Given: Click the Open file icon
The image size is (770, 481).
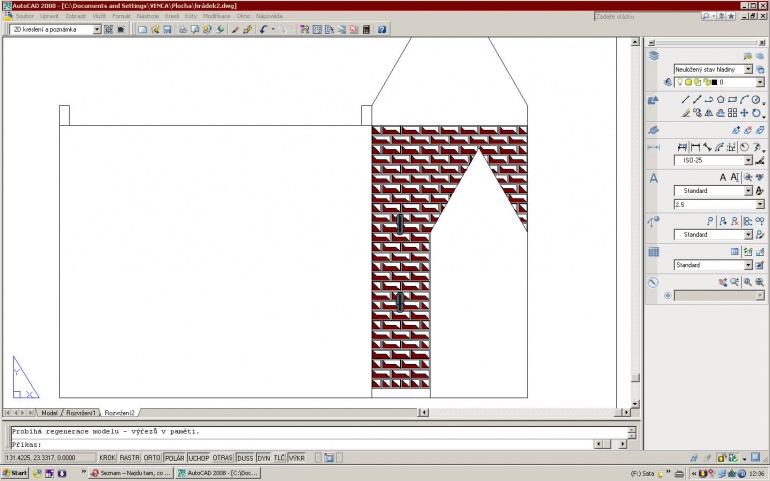Looking at the screenshot, I should tap(155, 29).
